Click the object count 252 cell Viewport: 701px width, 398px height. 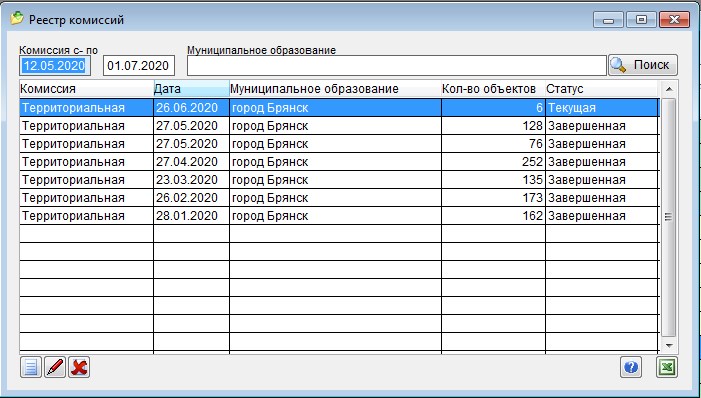click(x=493, y=162)
